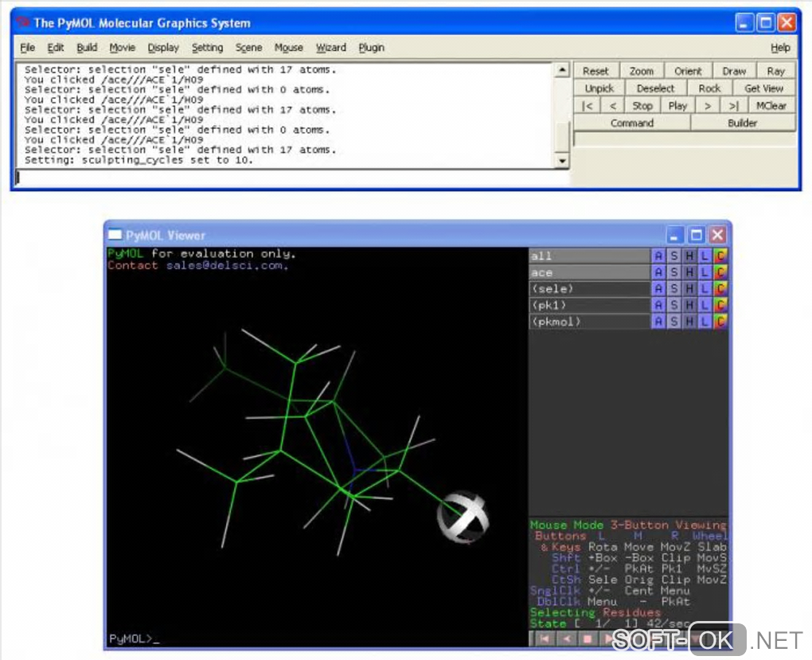Open the color menu for ace
The width and height of the screenshot is (812, 660).
[x=720, y=272]
